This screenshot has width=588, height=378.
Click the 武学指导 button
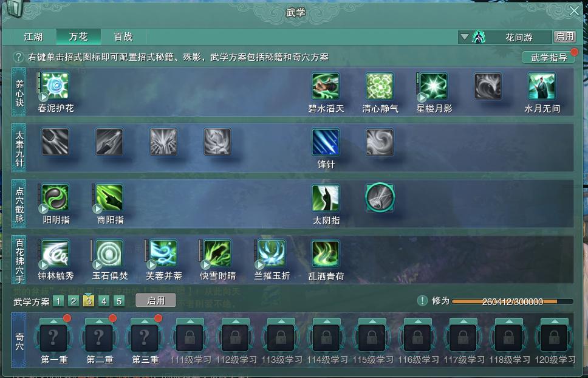[x=549, y=57]
